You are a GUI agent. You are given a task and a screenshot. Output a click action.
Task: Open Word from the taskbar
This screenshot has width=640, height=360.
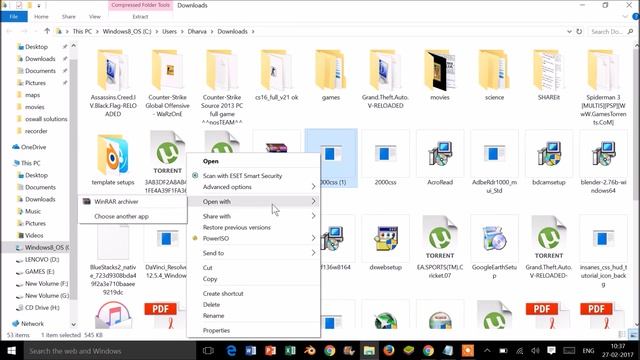point(251,351)
